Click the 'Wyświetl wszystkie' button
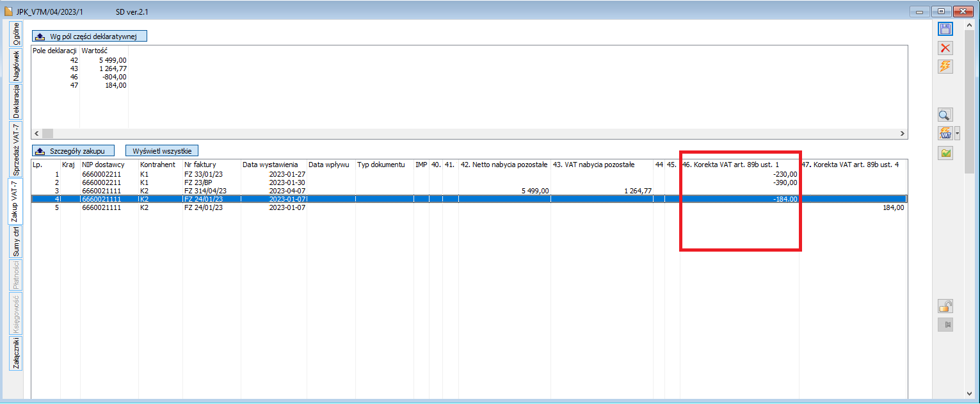Screen dimensions: 980x404 pos(162,151)
